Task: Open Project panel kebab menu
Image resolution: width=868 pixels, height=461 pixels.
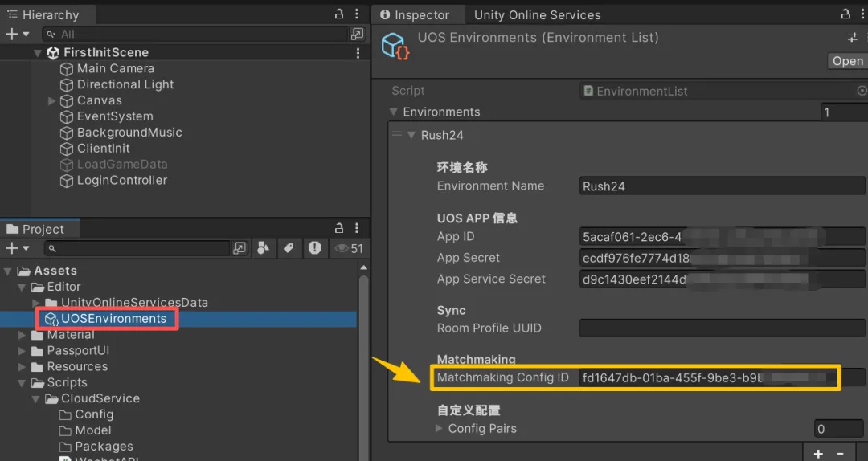Action: 357,228
